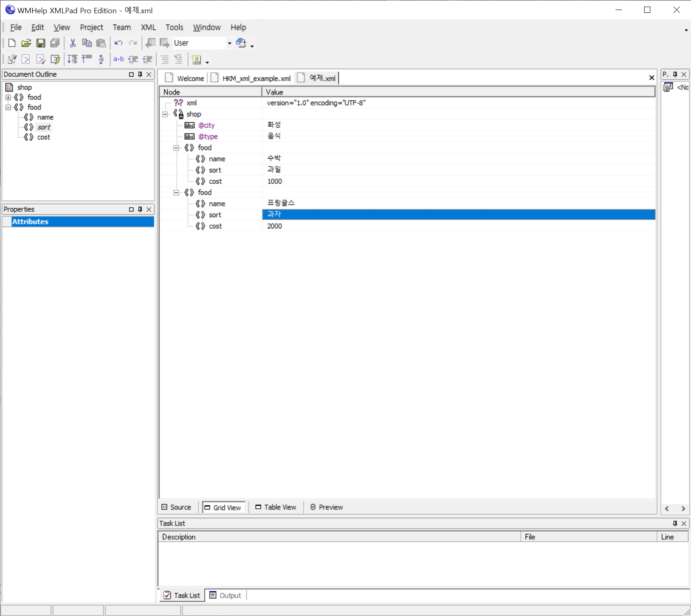Open the Output tab at bottom
This screenshot has width=691, height=616.
(x=225, y=595)
